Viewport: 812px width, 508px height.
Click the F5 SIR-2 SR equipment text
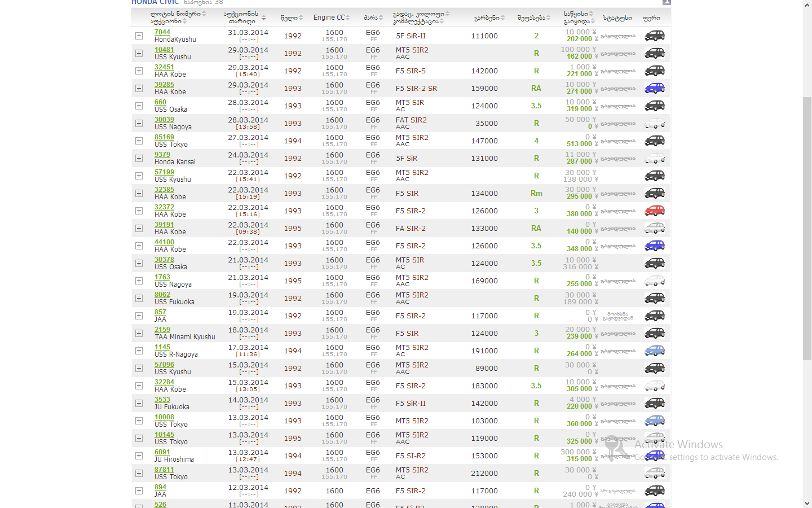pyautogui.click(x=416, y=88)
